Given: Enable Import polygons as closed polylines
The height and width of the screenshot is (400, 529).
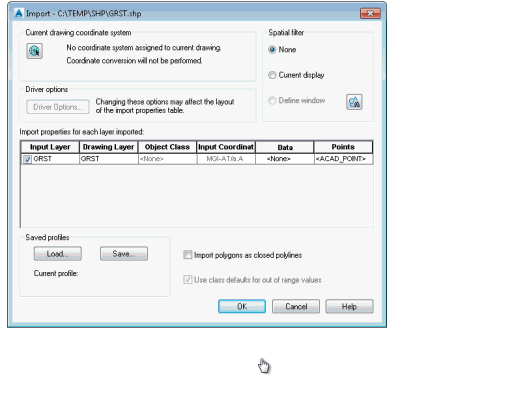Looking at the screenshot, I should click(188, 255).
